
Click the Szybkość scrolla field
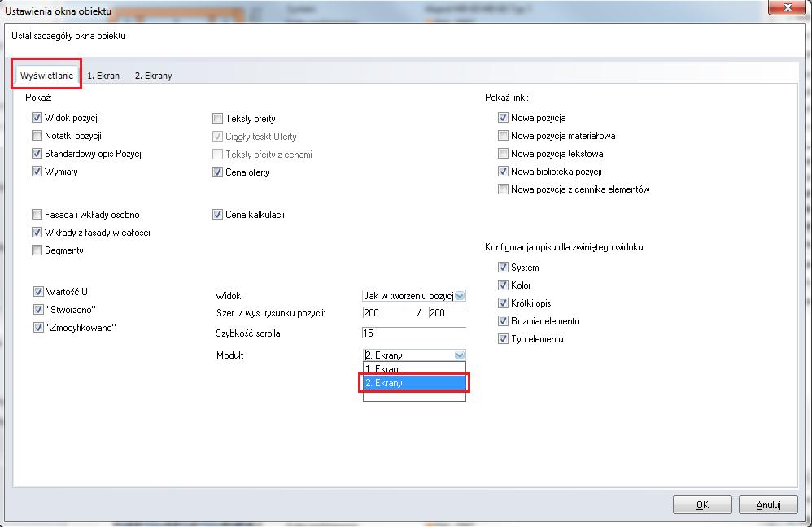[x=414, y=333]
